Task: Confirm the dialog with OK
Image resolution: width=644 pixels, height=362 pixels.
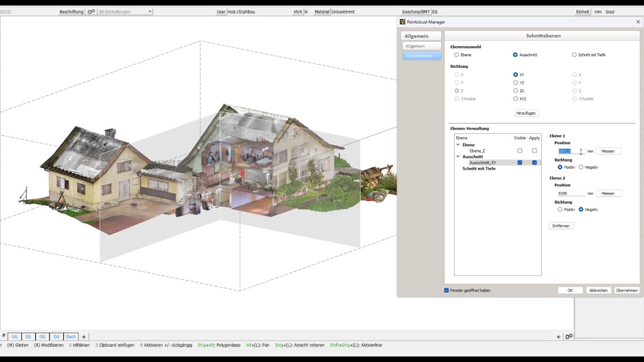Action: click(570, 291)
